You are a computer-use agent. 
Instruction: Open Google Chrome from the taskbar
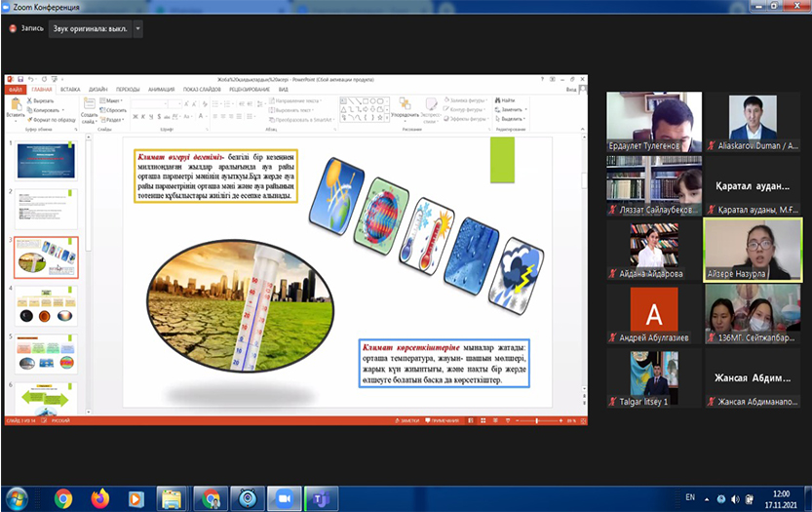(x=63, y=497)
